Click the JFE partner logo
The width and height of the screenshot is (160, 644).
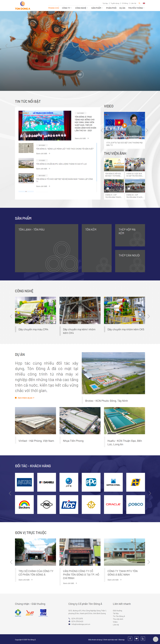(69, 482)
